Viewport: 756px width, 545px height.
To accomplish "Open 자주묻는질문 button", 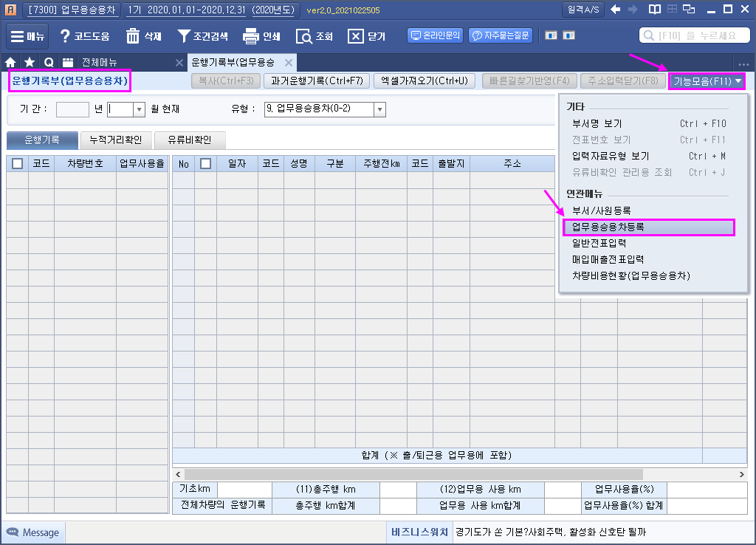I will [501, 35].
